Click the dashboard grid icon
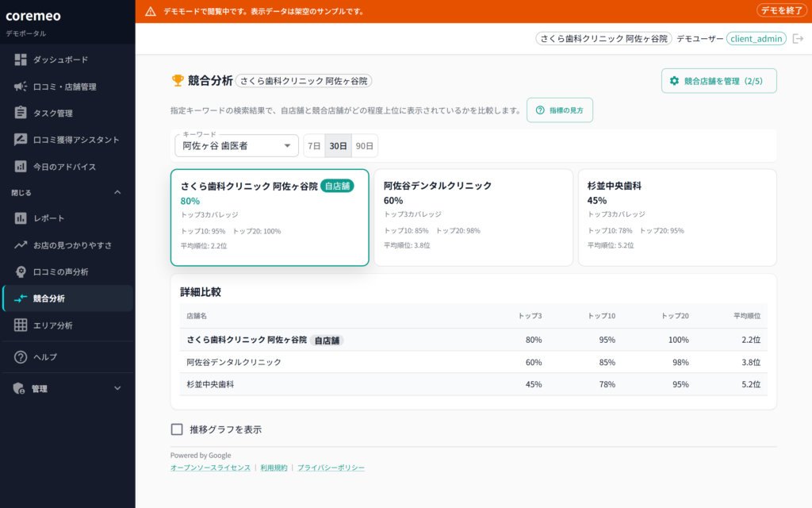 click(x=20, y=60)
